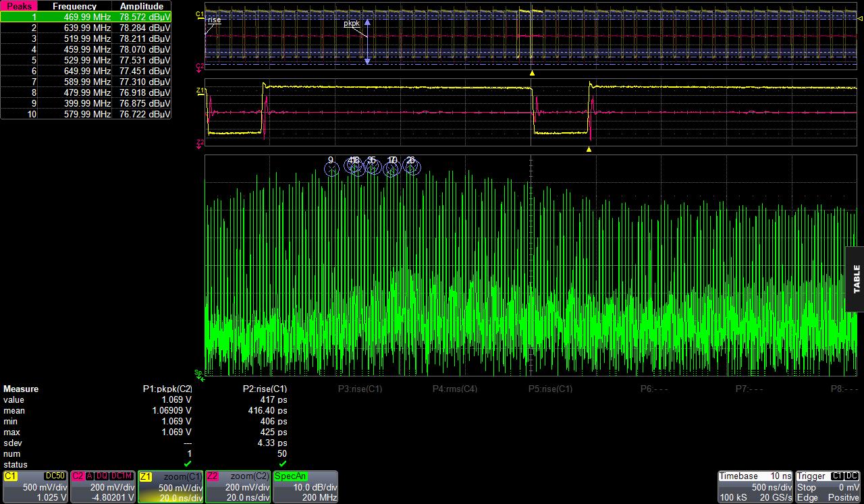The image size is (864, 504).
Task: Open the Trigger settings box
Action: (x=828, y=486)
